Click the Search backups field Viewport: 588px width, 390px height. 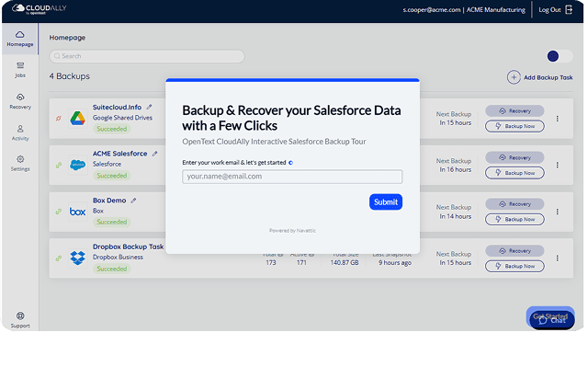[147, 56]
